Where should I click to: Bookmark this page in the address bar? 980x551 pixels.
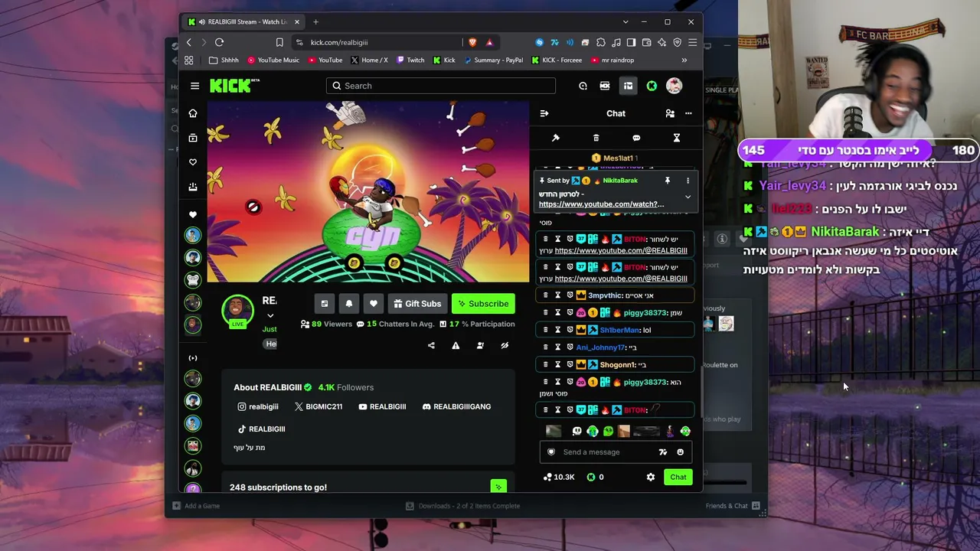[x=279, y=42]
